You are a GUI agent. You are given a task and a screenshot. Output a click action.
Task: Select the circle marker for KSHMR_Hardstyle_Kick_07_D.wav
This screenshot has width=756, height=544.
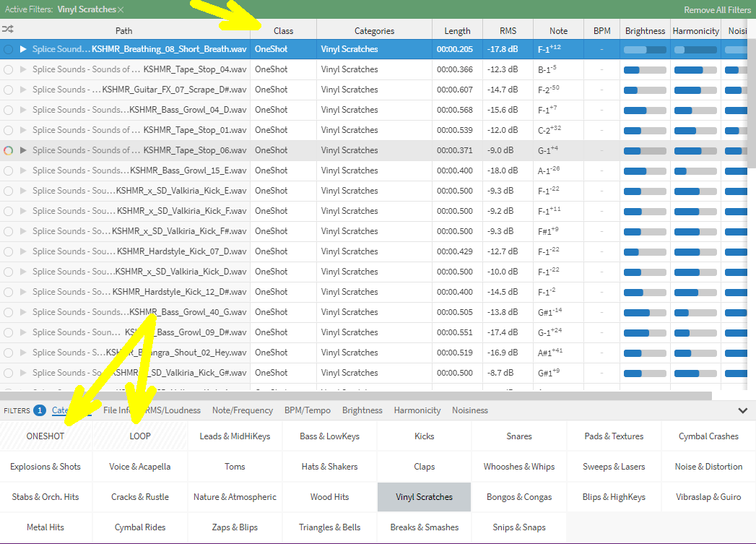[8, 251]
